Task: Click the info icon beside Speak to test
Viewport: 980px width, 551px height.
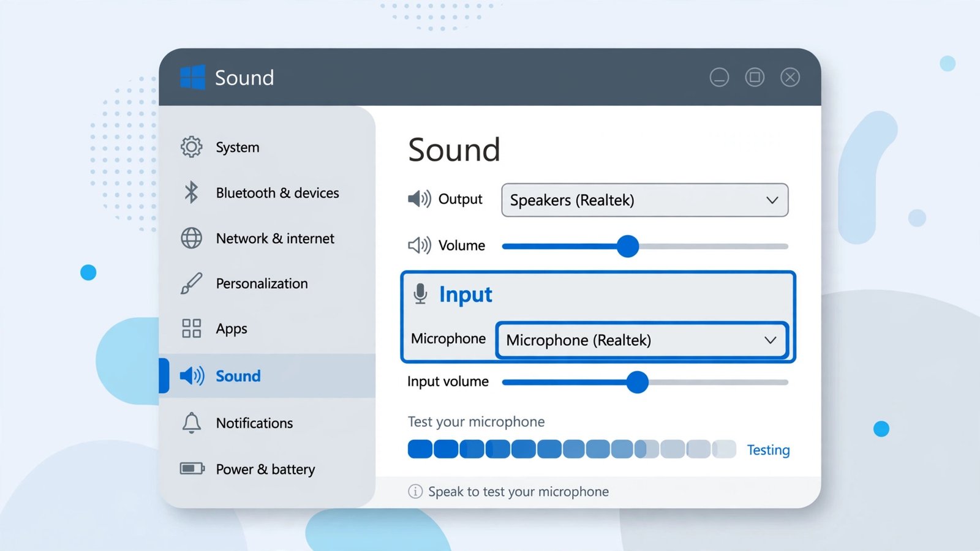Action: tap(415, 492)
